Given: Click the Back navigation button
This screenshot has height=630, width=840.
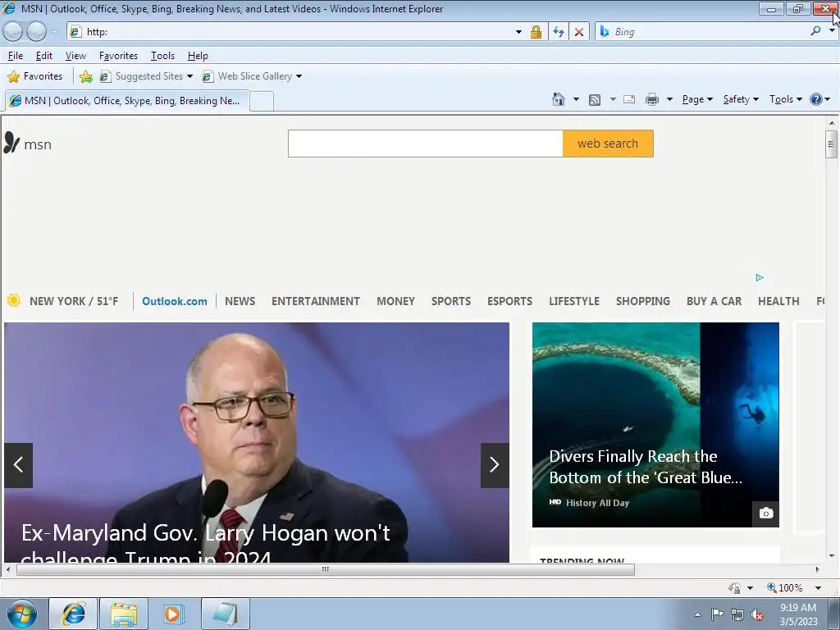Looking at the screenshot, I should point(13,32).
